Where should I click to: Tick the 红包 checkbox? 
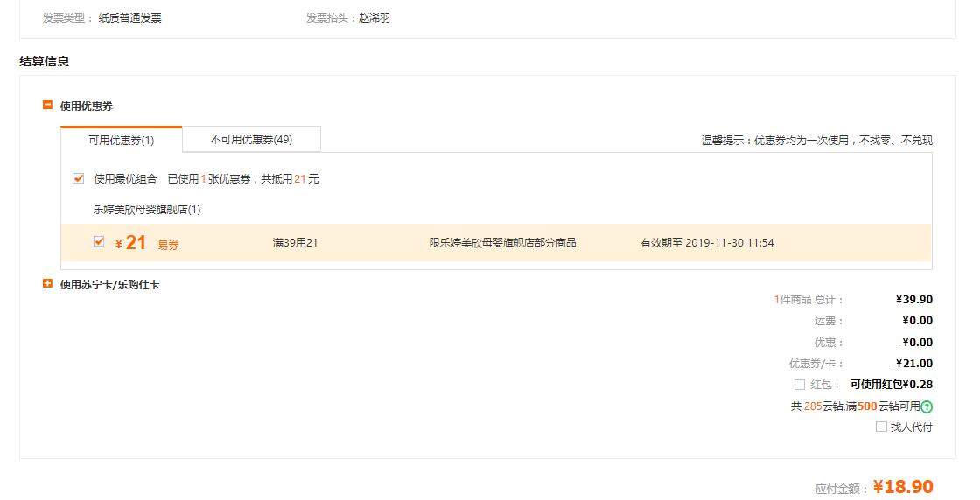pos(800,385)
